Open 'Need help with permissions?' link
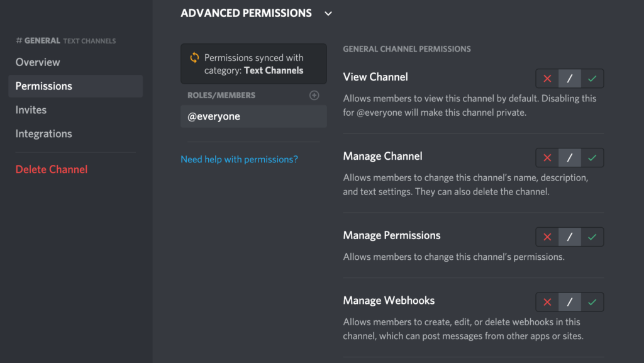The height and width of the screenshot is (363, 644). [239, 160]
